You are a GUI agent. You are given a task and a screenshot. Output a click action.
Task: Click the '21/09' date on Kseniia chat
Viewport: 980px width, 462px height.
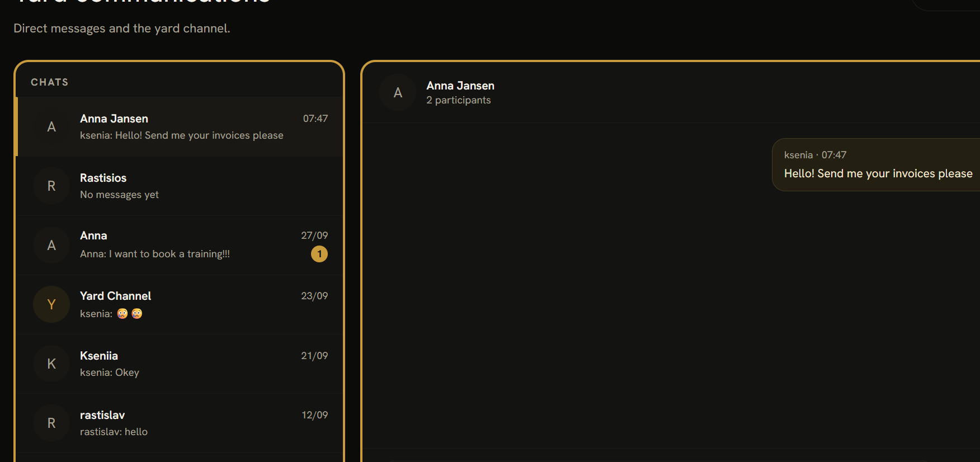[x=314, y=356]
